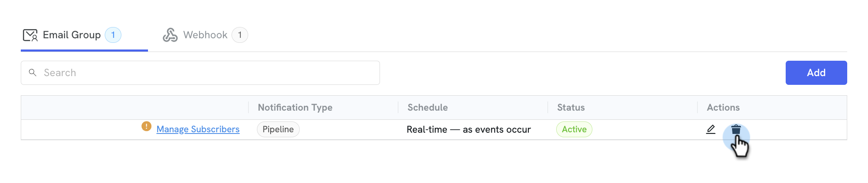Click the Pipeline notification type chip
Image resolution: width=868 pixels, height=183 pixels.
[x=278, y=129]
